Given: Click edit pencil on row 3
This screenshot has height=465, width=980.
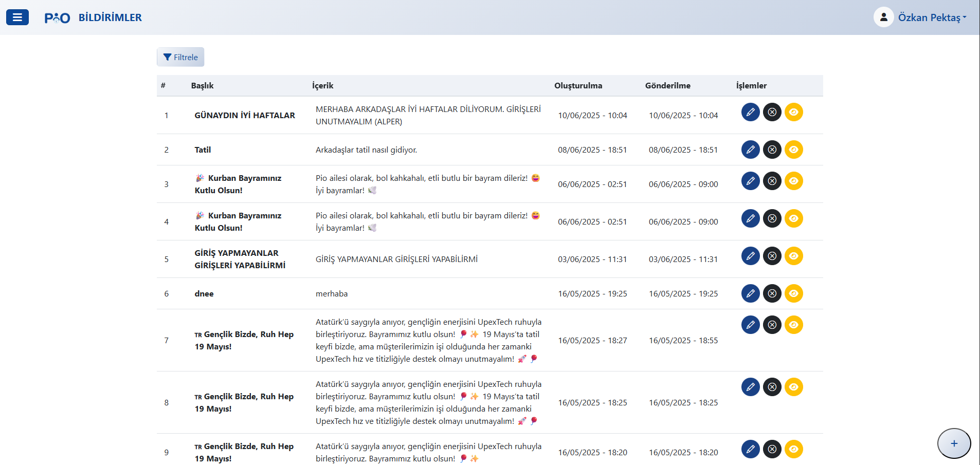Looking at the screenshot, I should click(x=750, y=181).
